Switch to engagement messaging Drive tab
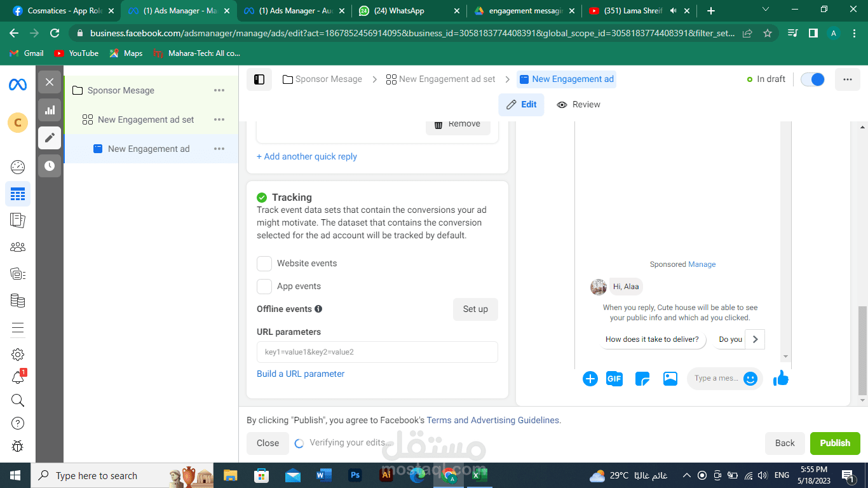This screenshot has width=868, height=488. click(x=525, y=11)
